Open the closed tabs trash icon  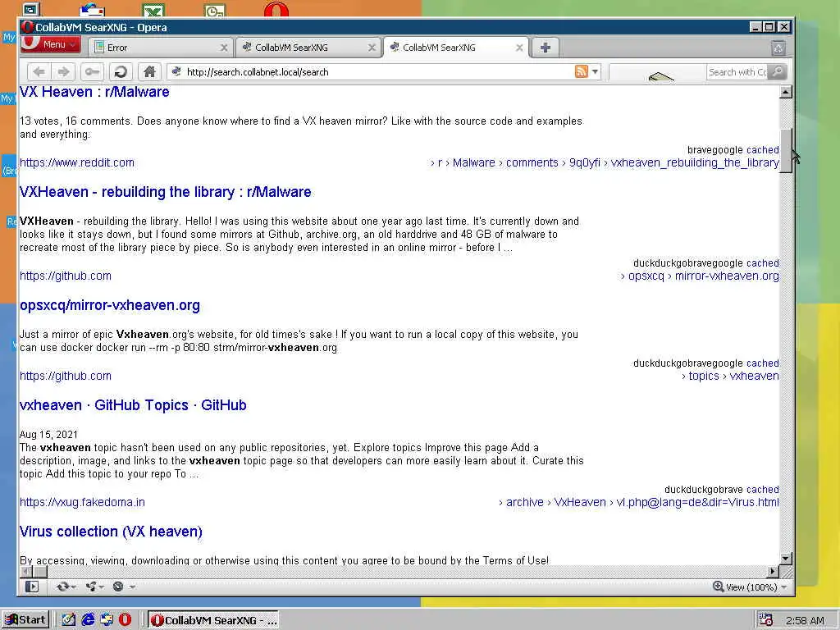(778, 48)
